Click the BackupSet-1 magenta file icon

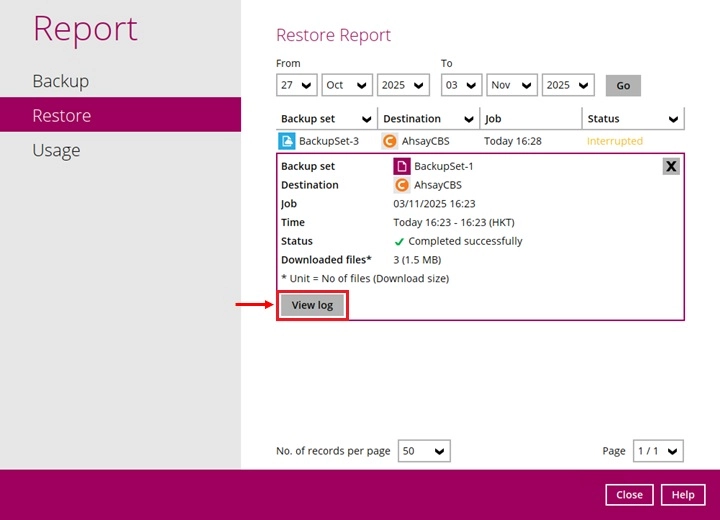401,166
